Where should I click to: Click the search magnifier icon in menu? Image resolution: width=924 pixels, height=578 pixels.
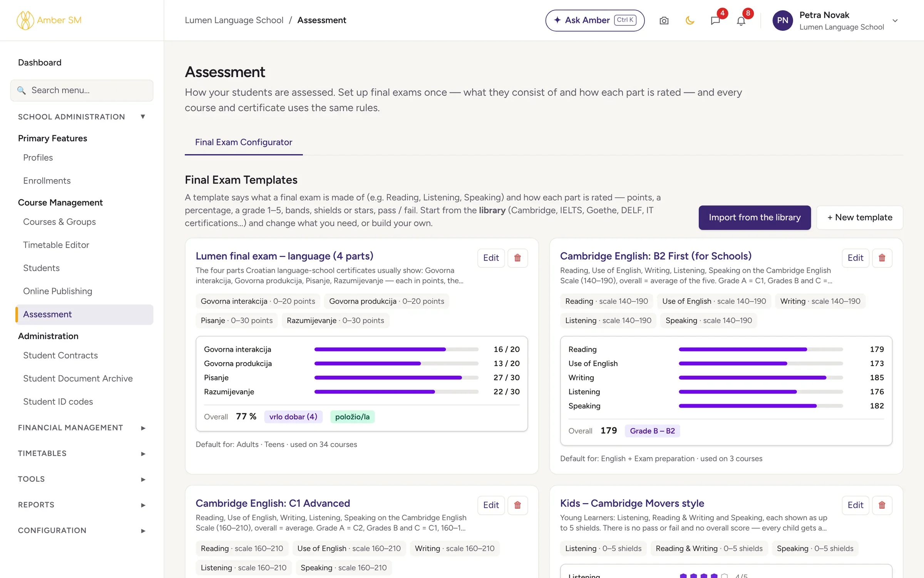(22, 90)
